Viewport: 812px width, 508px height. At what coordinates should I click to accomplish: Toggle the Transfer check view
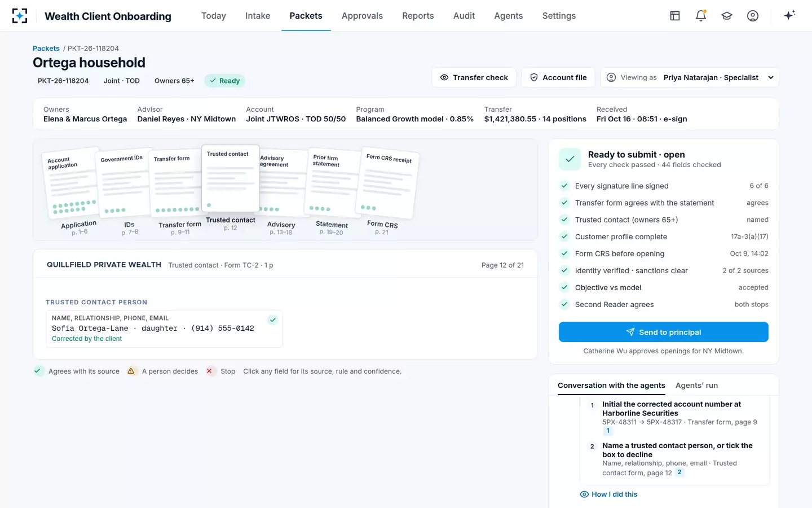(474, 77)
